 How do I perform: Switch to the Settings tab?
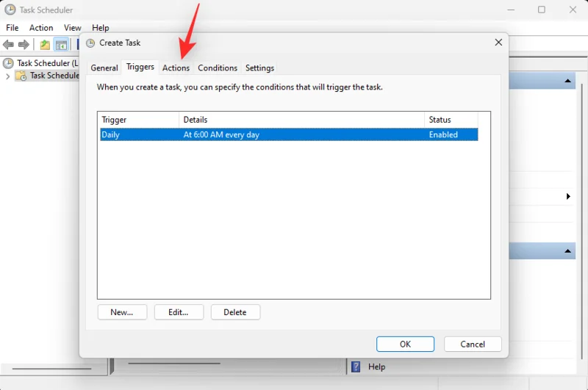[260, 68]
